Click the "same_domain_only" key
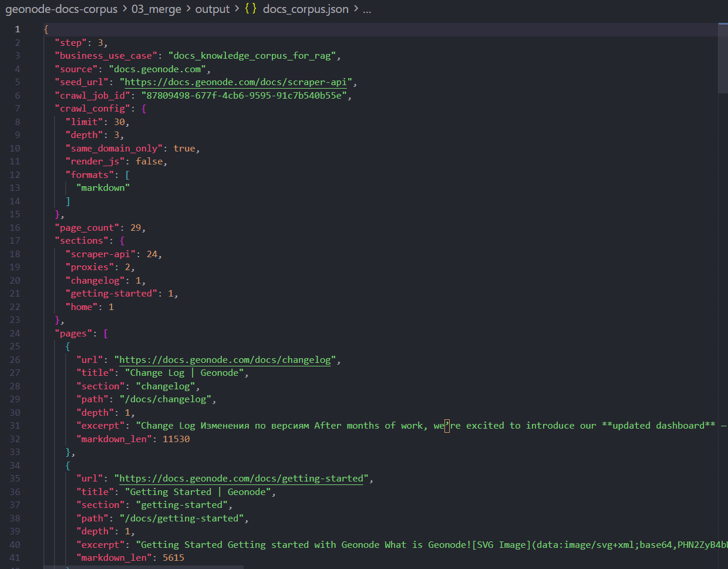This screenshot has height=569, width=728. [x=114, y=149]
